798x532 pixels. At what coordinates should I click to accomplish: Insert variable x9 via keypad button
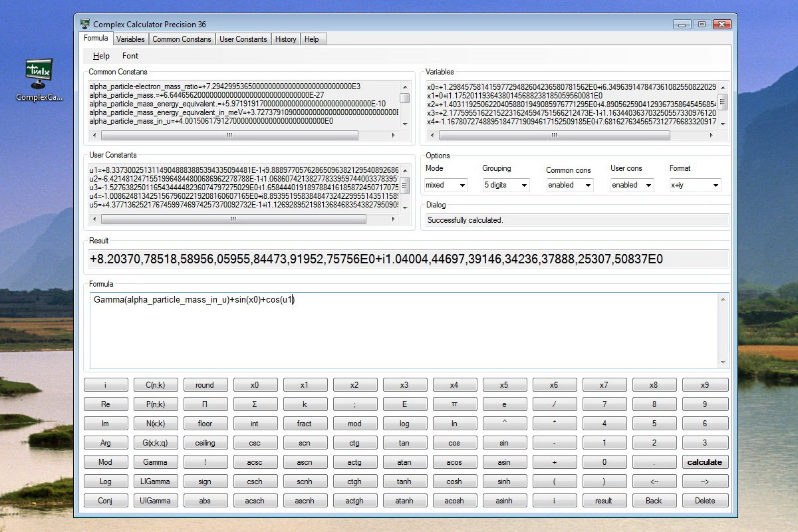point(705,385)
